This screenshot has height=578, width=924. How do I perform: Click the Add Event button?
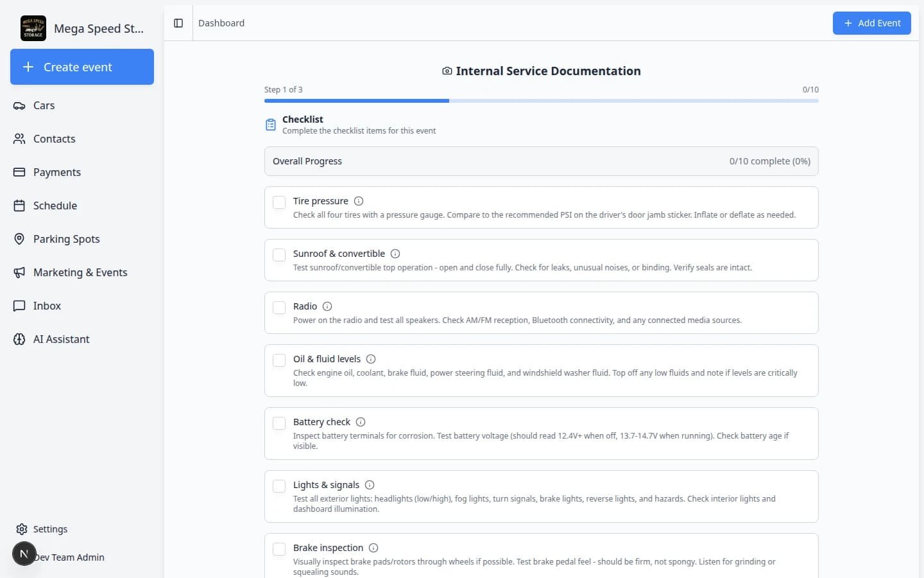[x=871, y=23]
